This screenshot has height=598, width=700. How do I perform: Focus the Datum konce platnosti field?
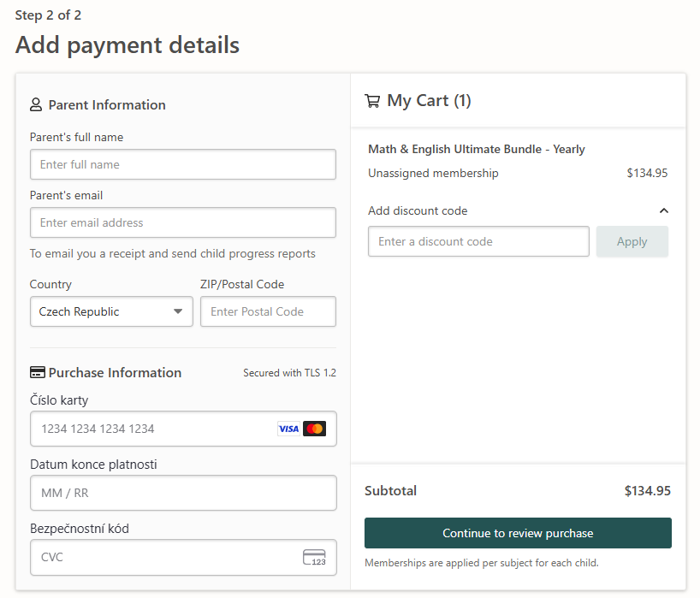tap(182, 493)
